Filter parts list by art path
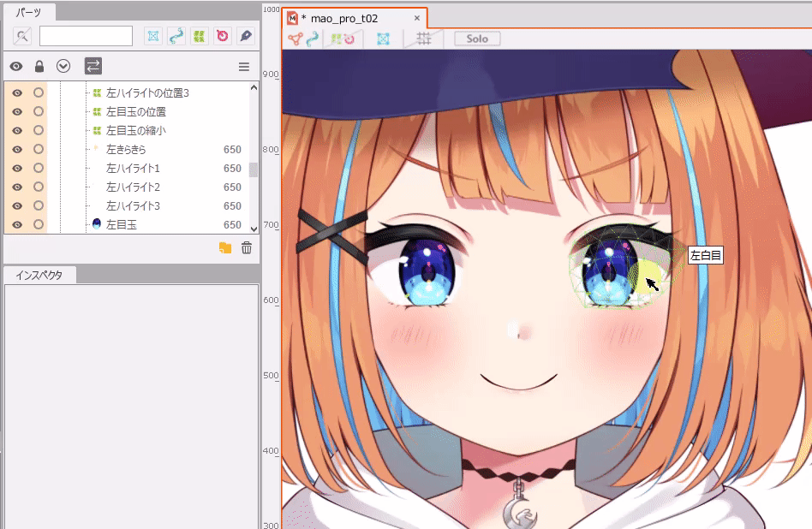Viewport: 812px width, 529px height. 176,36
